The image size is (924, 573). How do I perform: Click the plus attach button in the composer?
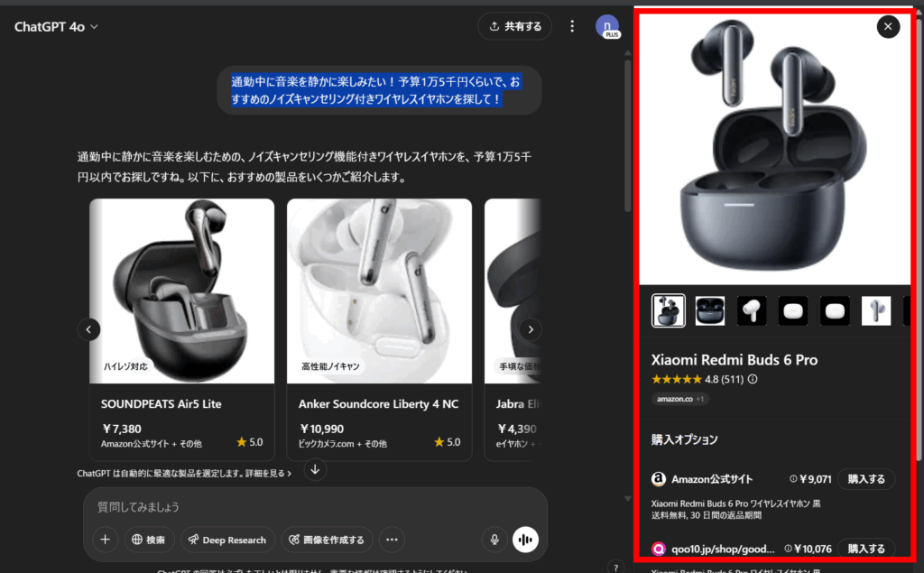(105, 540)
